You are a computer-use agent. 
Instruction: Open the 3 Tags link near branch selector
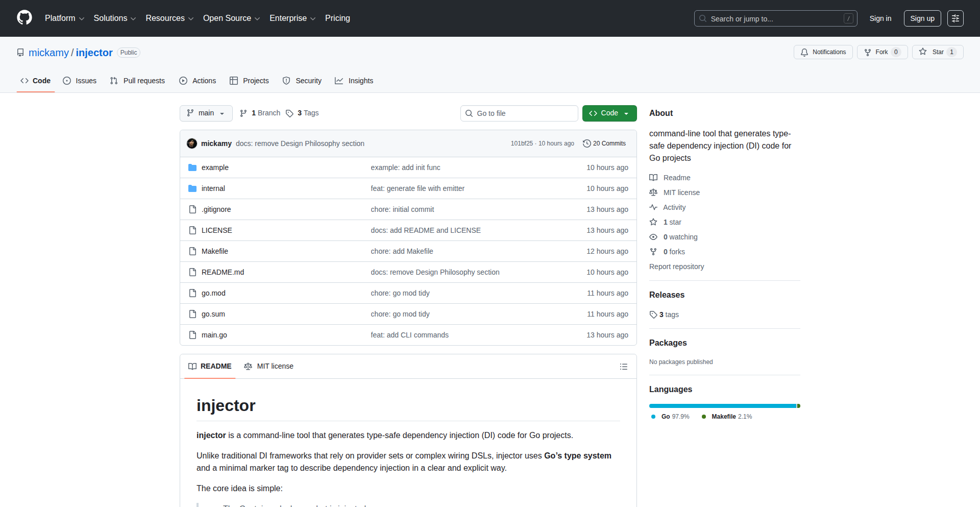302,113
